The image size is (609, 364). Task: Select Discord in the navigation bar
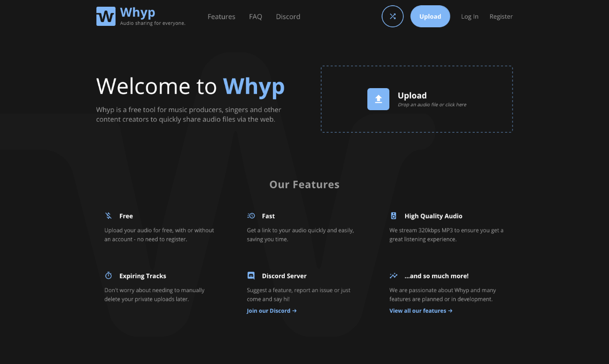288,16
